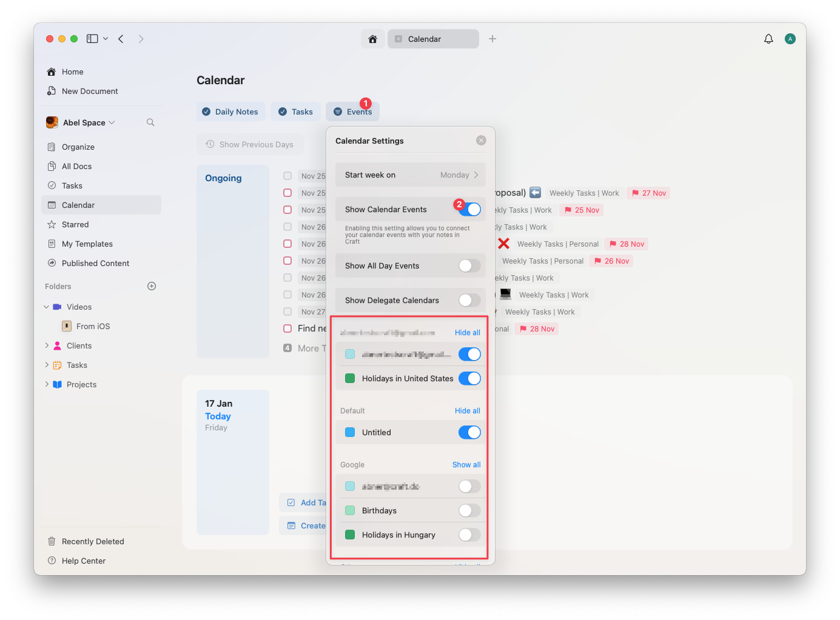Click the 17 Jan Today date card
Screen dimensions: 840x620
(233, 462)
